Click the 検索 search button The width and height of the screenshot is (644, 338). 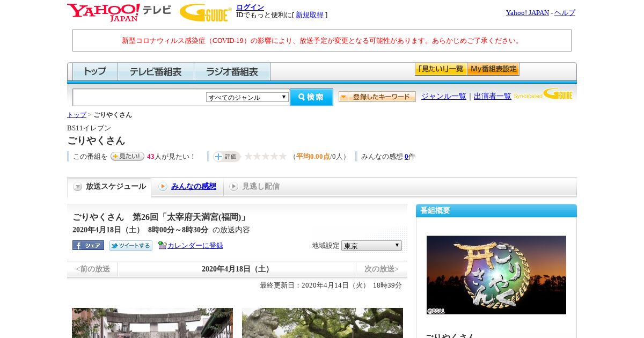tap(311, 97)
